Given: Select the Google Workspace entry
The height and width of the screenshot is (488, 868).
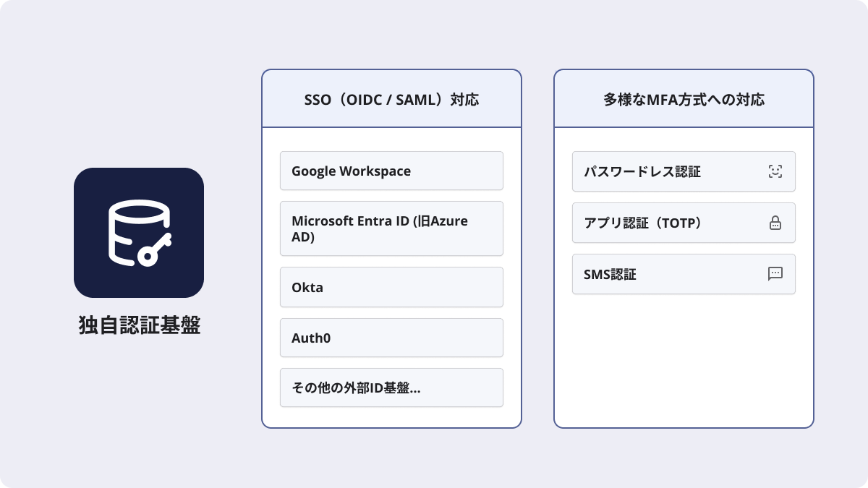Looking at the screenshot, I should tap(391, 171).
